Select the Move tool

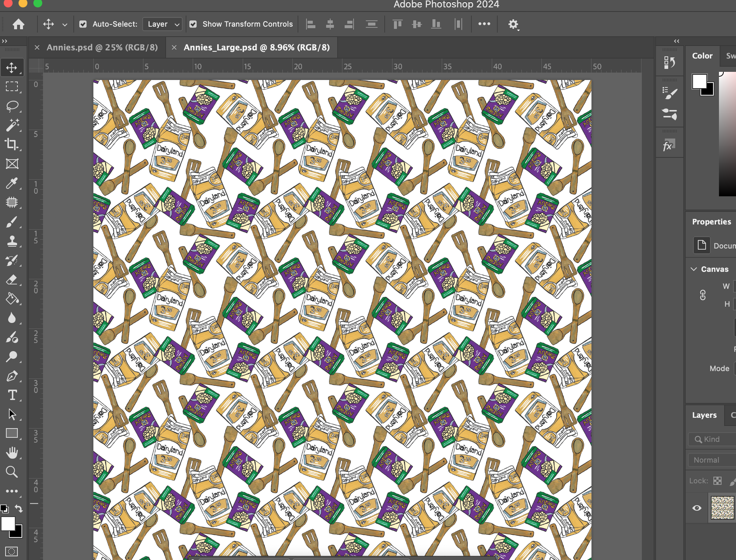point(12,67)
